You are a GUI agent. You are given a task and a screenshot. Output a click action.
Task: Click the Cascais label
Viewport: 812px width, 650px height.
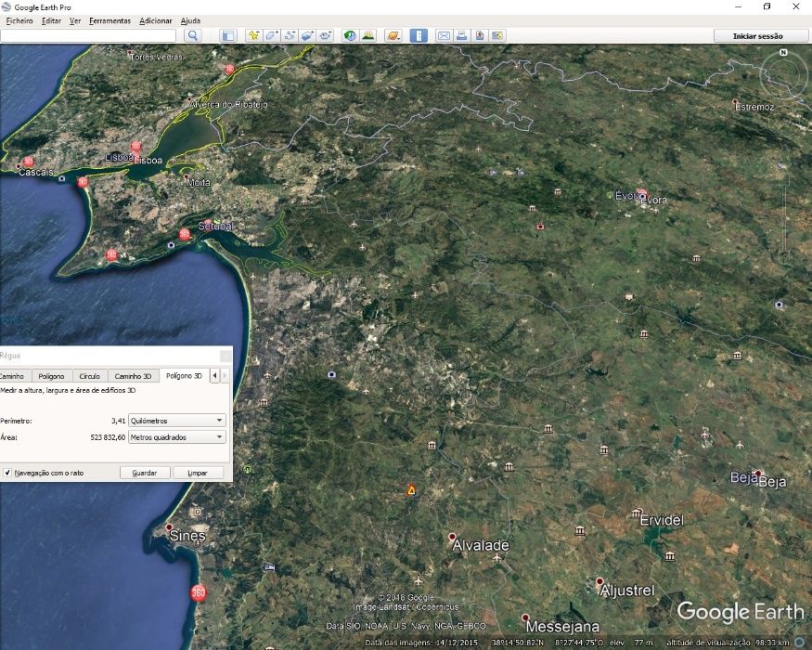(36, 172)
